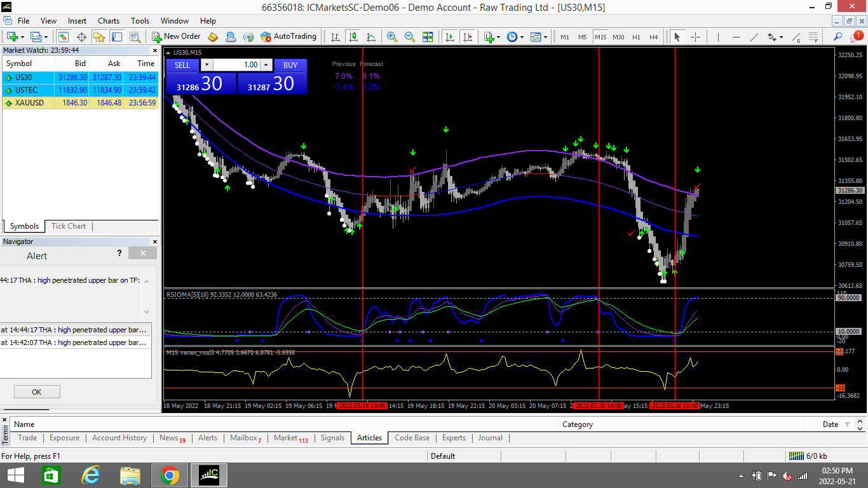Click the New Order toolbar button

[x=176, y=37]
